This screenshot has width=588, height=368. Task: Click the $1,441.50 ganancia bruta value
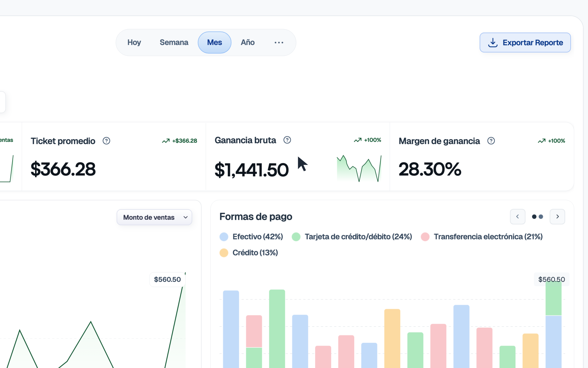point(252,170)
